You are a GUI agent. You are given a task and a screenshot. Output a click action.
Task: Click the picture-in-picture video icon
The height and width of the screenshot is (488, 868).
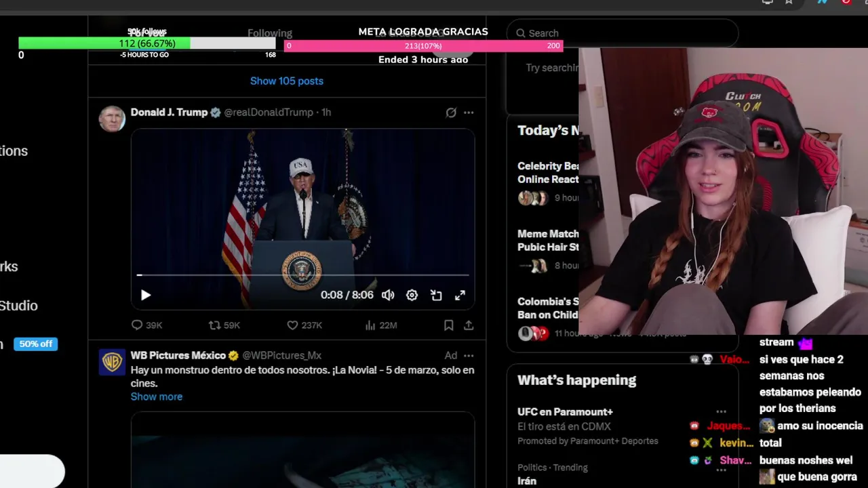click(x=436, y=295)
